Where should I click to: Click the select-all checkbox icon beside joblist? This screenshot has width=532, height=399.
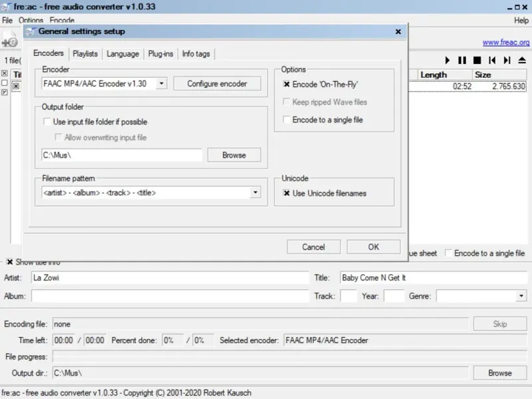click(5, 73)
